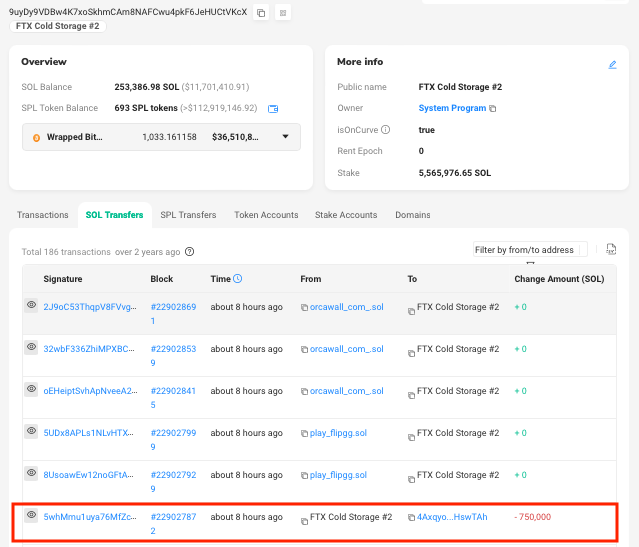The height and width of the screenshot is (547, 639).
Task: Edit the public name with the pencil icon
Action: point(612,64)
